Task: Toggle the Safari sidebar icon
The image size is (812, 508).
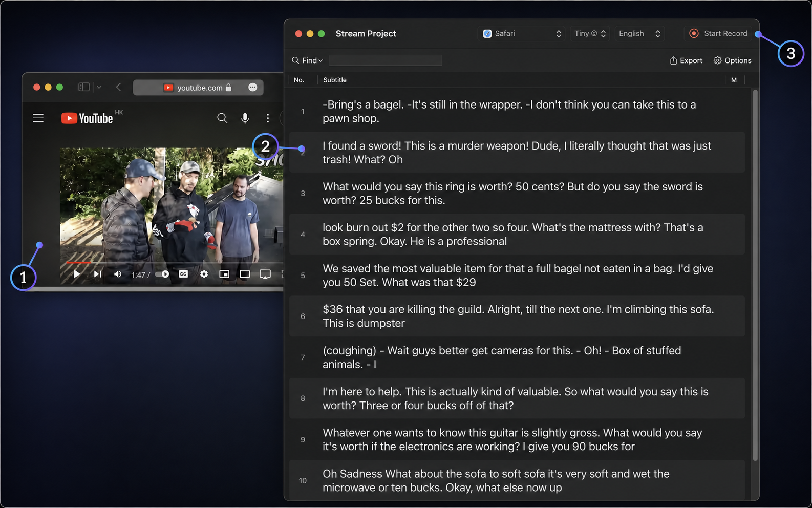Action: click(84, 87)
